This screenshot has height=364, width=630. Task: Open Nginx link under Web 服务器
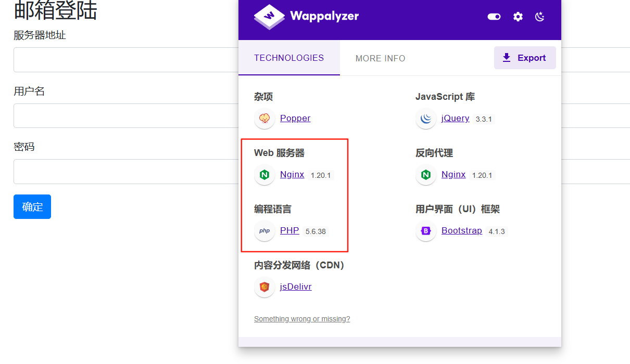(292, 174)
